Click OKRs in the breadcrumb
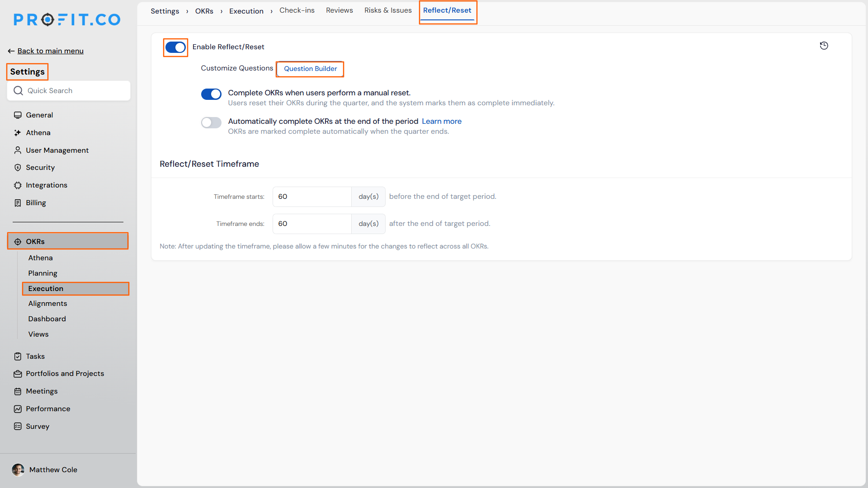Image resolution: width=868 pixels, height=488 pixels. point(204,11)
